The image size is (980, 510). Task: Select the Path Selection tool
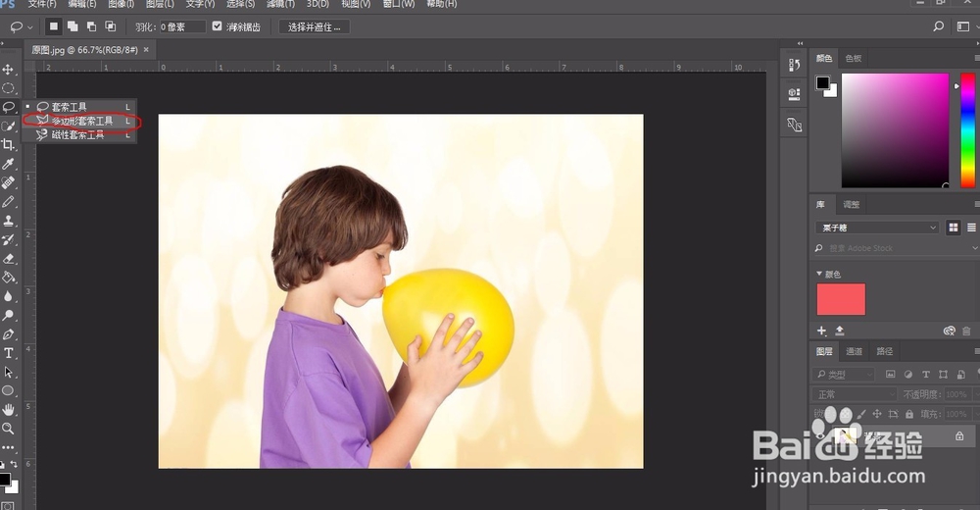(8, 372)
